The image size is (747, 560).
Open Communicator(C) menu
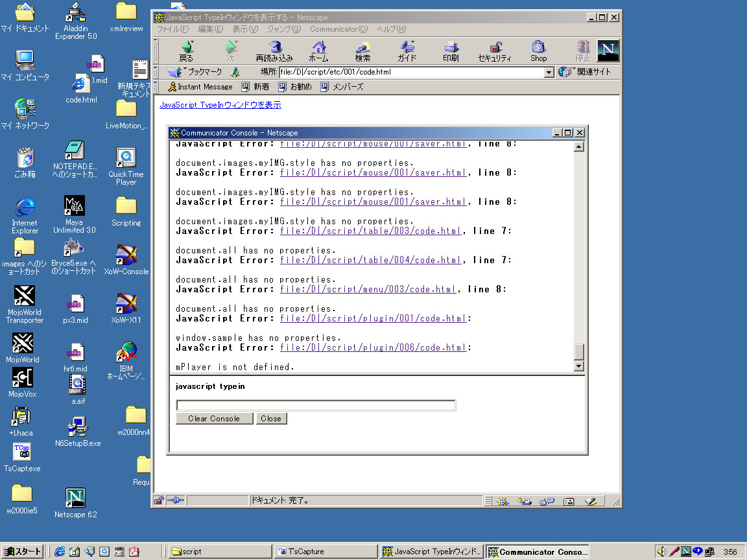pyautogui.click(x=338, y=29)
